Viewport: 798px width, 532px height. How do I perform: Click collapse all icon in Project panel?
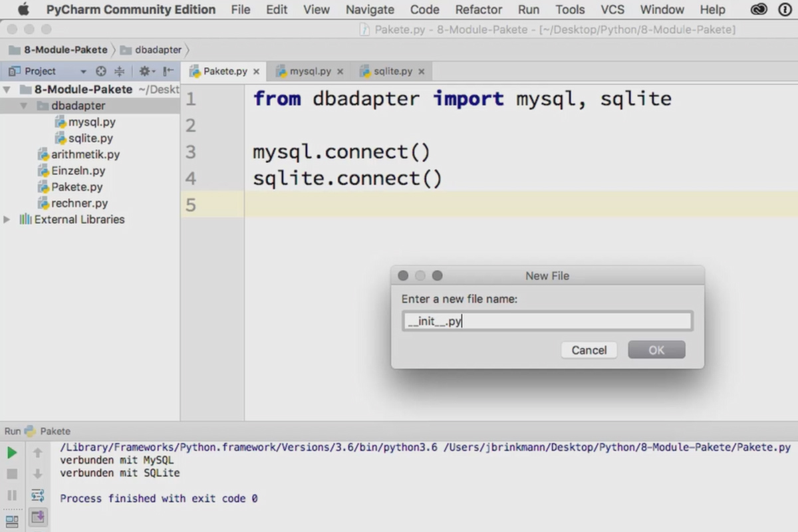120,71
